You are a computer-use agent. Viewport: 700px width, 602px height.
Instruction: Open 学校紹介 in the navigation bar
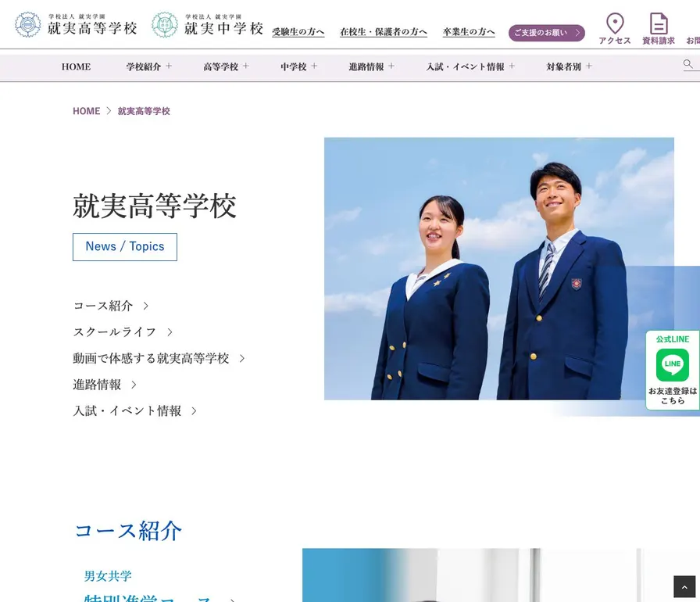143,66
